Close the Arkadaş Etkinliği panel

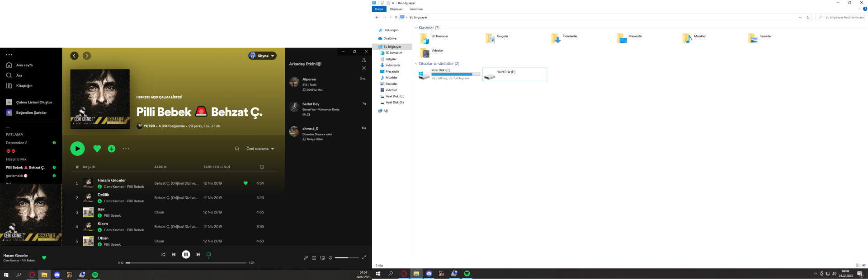(x=364, y=68)
